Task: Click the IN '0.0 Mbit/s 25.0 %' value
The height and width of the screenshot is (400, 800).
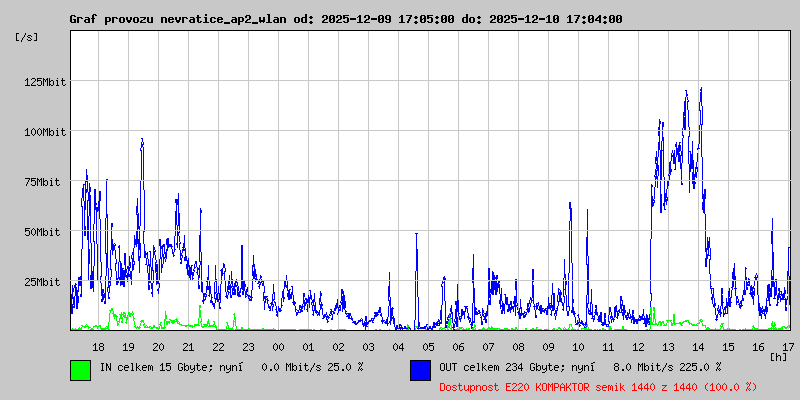Action: [312, 366]
